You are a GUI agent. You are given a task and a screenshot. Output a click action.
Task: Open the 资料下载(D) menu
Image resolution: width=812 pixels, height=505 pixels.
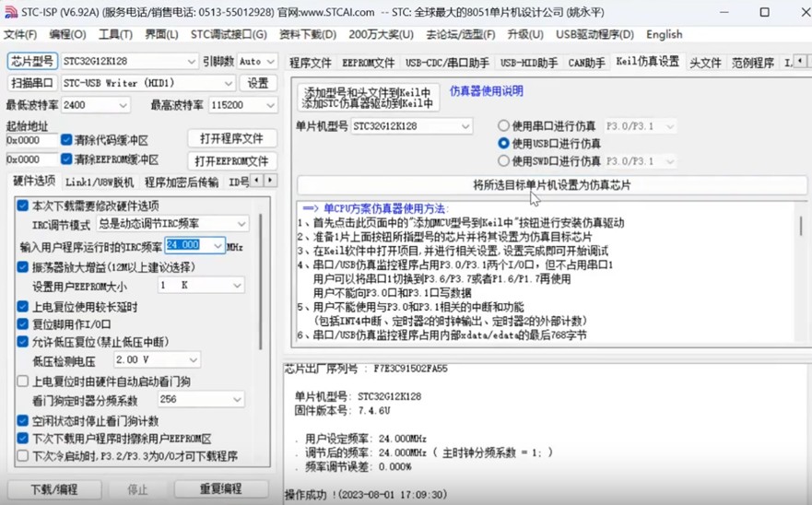tap(308, 35)
